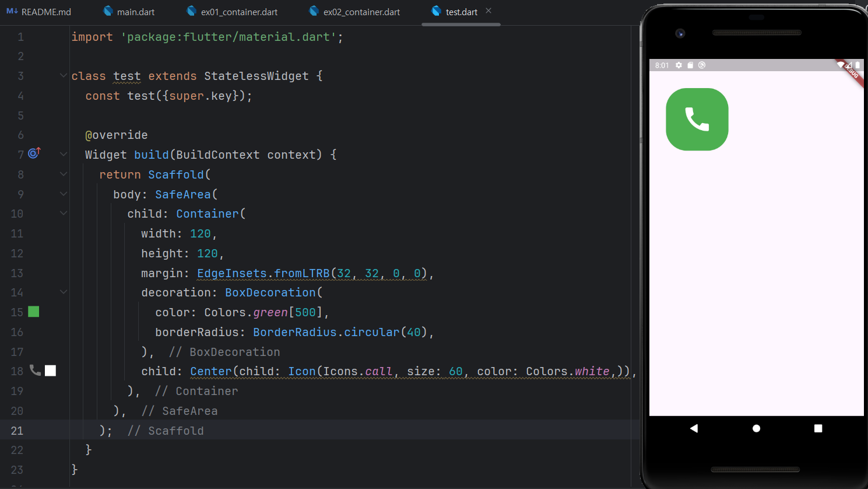Click the debug banner in emulator corner

(x=851, y=72)
